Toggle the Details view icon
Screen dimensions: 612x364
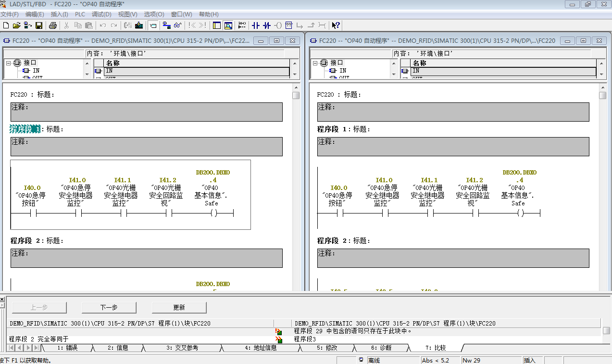coord(228,25)
